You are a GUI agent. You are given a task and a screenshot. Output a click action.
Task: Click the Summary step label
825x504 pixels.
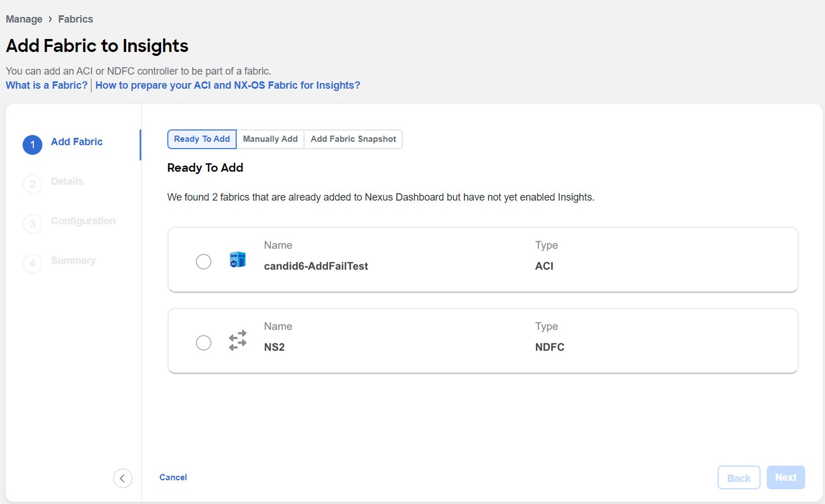pyautogui.click(x=73, y=260)
